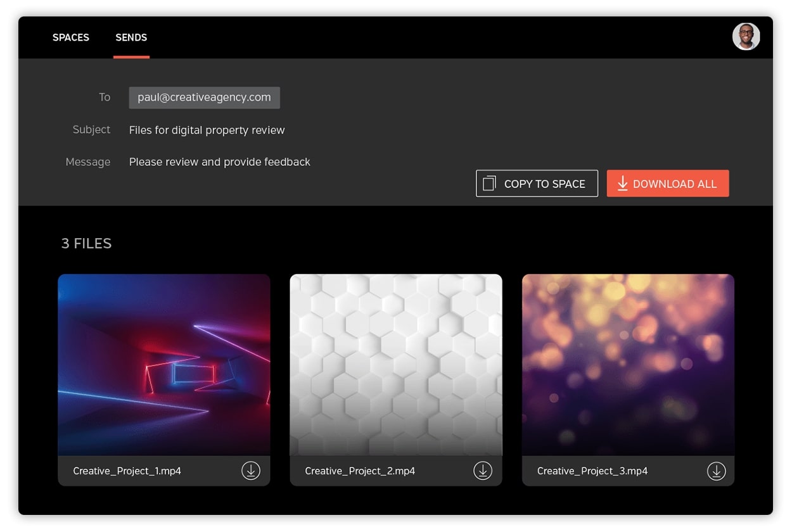Select the Sends tab
Screen dimensions: 792x532
point(131,37)
